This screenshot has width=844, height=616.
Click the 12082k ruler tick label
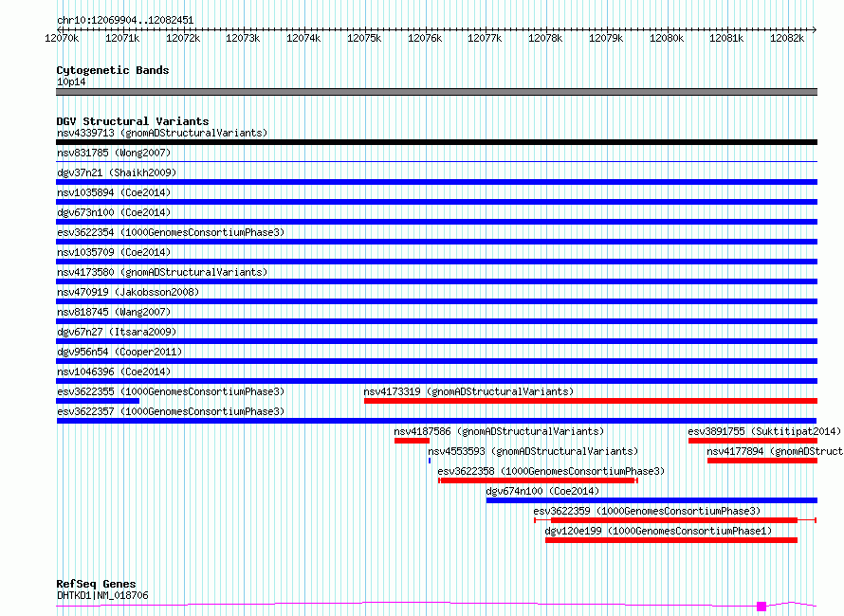tap(787, 38)
